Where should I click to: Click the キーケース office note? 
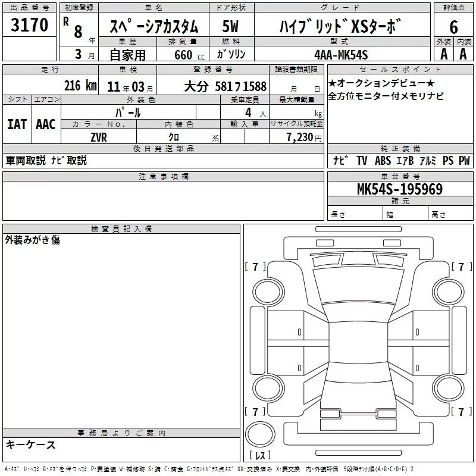pyautogui.click(x=30, y=445)
